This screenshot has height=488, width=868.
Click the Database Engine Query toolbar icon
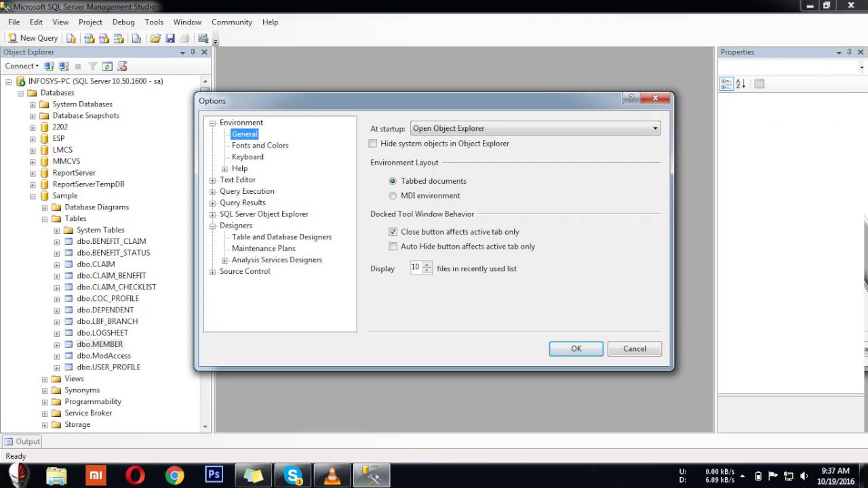coord(71,38)
